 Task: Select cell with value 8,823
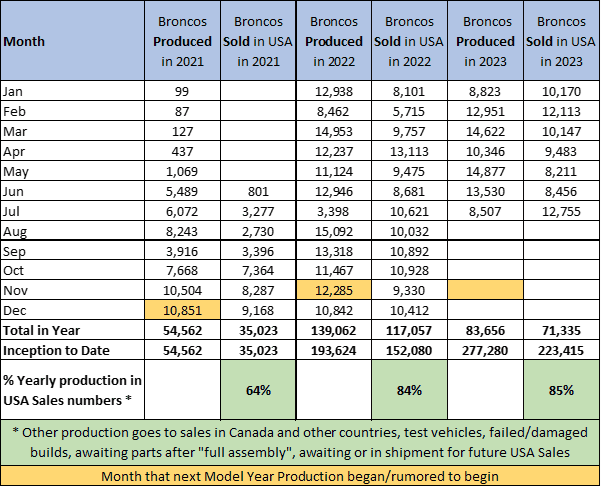(485, 91)
